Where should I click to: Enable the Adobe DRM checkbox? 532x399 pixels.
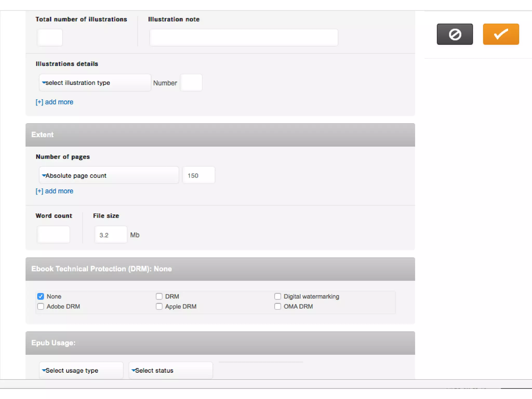pyautogui.click(x=41, y=307)
